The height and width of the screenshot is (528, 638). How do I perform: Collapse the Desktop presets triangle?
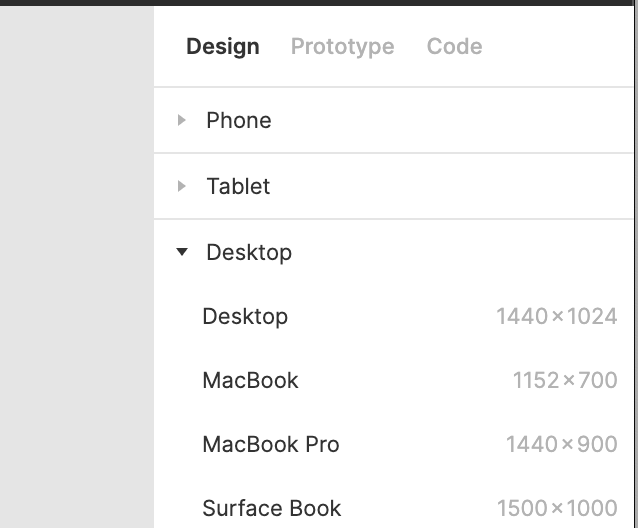[x=182, y=252]
